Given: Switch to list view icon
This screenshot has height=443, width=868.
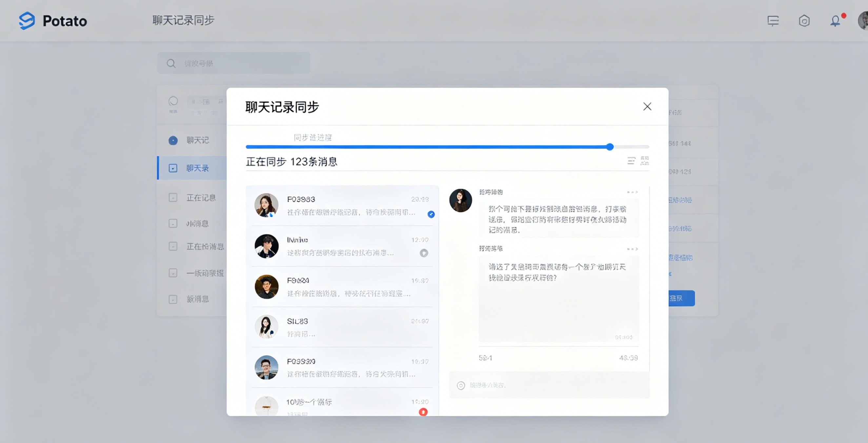Looking at the screenshot, I should (631, 160).
